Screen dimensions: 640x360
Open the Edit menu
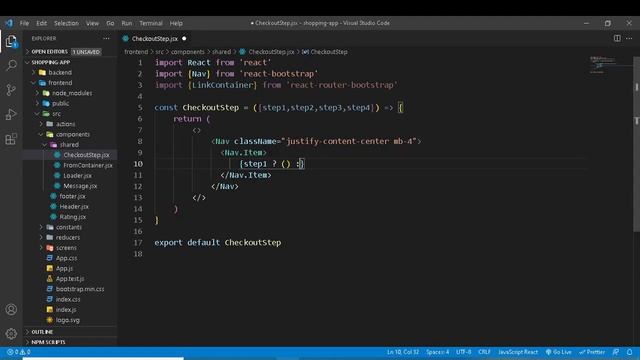coord(42,23)
